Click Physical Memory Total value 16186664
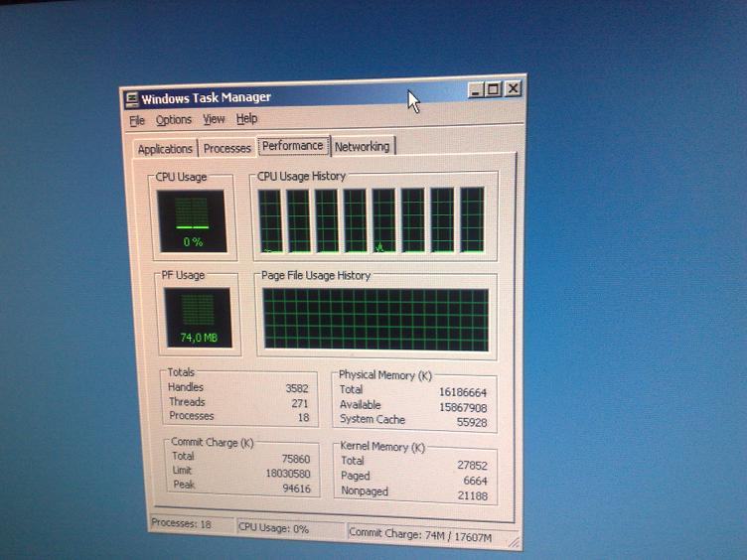This screenshot has width=747, height=560. coord(463,392)
